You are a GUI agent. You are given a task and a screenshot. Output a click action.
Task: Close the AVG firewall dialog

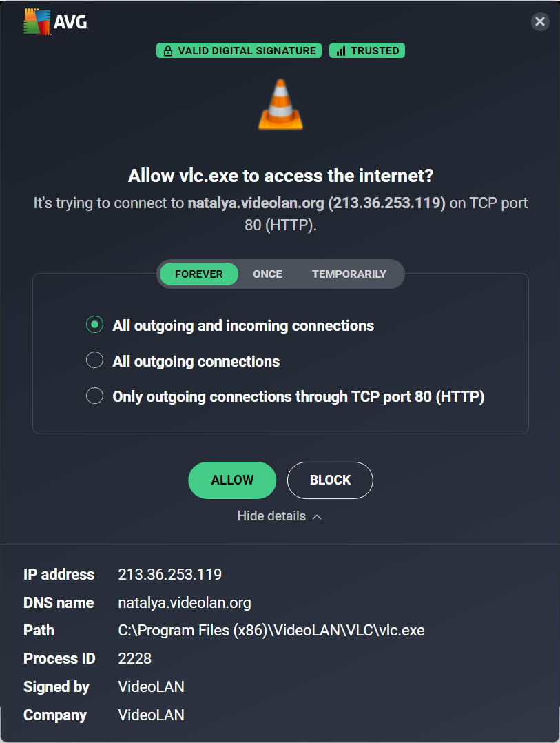540,22
